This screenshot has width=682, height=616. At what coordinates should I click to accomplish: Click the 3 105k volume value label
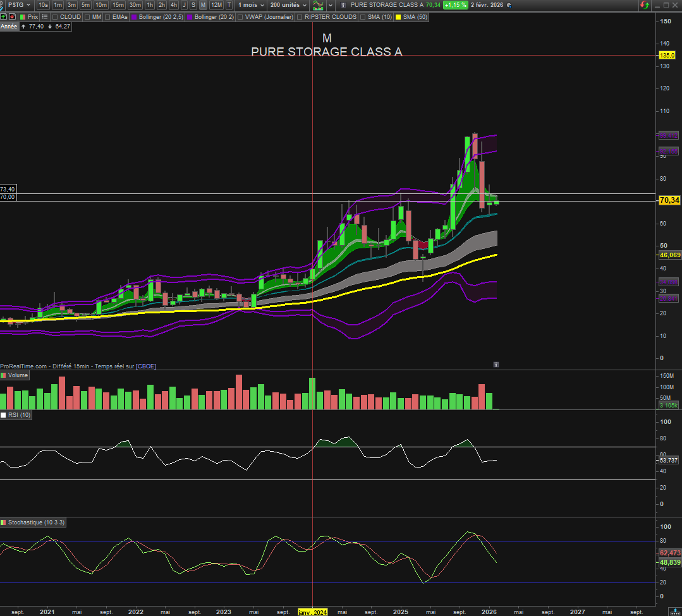tap(669, 405)
